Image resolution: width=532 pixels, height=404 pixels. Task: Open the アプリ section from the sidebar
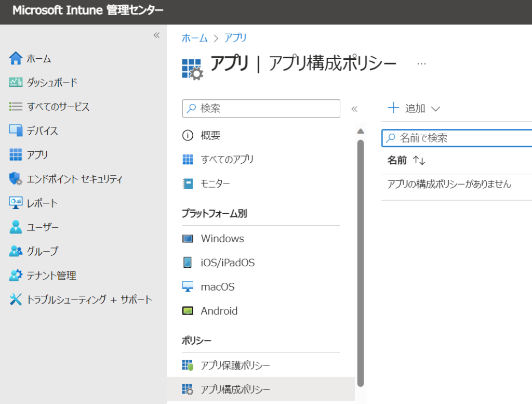(x=16, y=154)
